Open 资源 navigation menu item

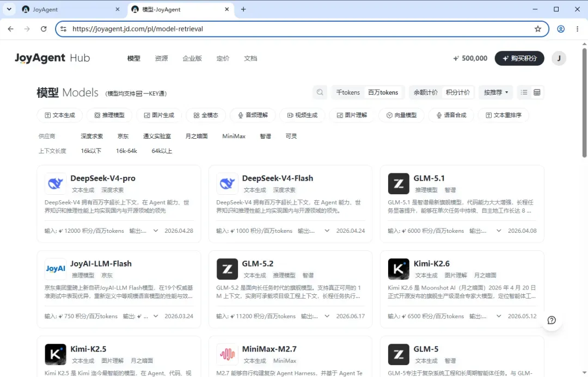click(x=161, y=58)
